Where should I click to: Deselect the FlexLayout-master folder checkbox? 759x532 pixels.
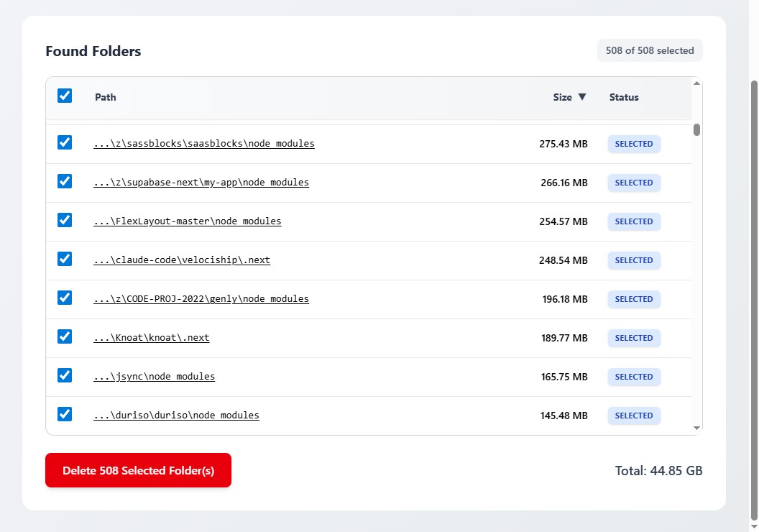click(65, 220)
